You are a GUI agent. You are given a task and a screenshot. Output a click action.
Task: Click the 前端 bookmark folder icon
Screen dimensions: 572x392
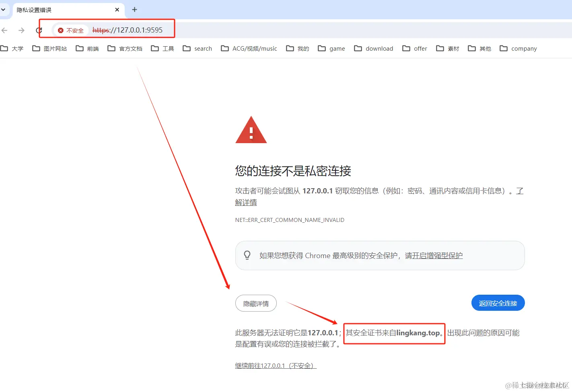pos(80,48)
